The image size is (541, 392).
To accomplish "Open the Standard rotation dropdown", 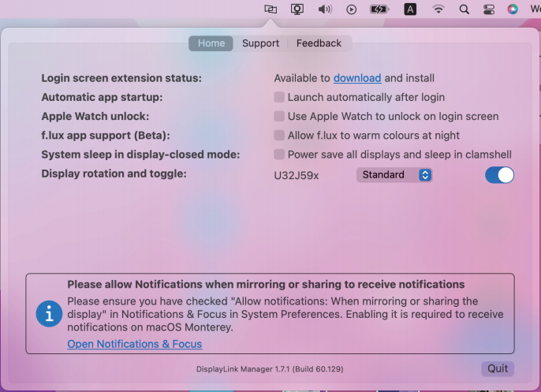I will (394, 175).
